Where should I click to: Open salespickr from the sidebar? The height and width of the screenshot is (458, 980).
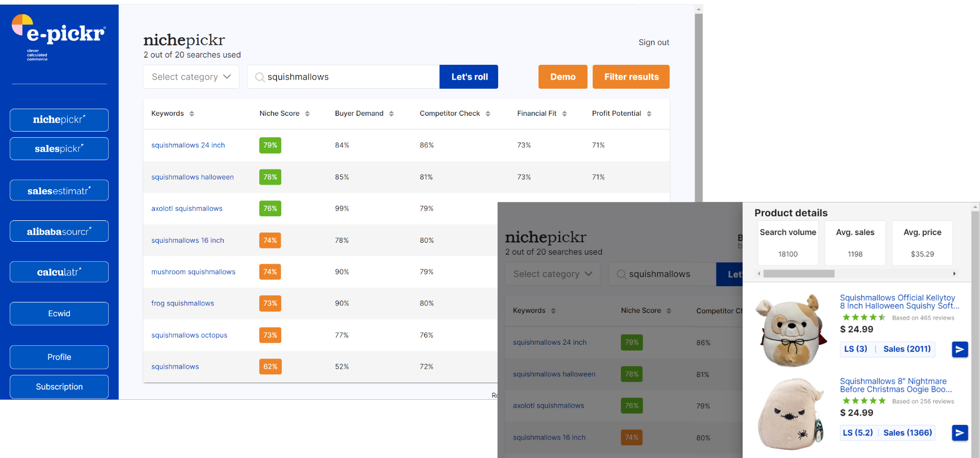(59, 149)
